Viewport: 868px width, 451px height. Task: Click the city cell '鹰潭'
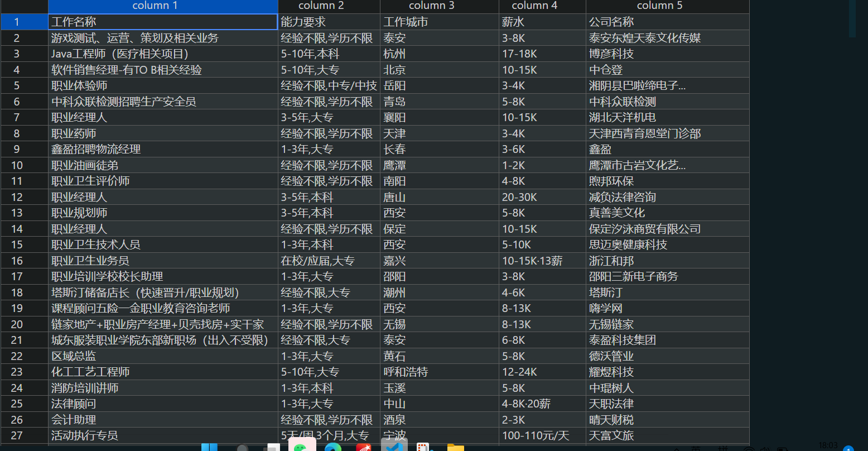(x=440, y=165)
